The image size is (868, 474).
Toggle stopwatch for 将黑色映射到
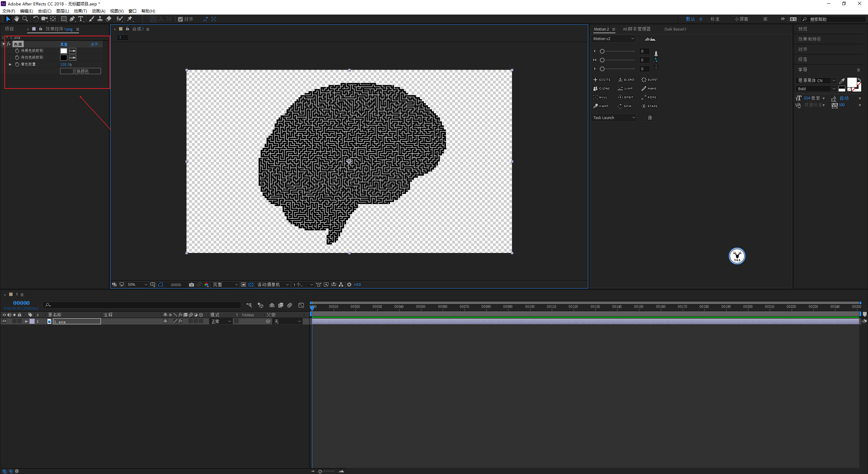point(17,51)
